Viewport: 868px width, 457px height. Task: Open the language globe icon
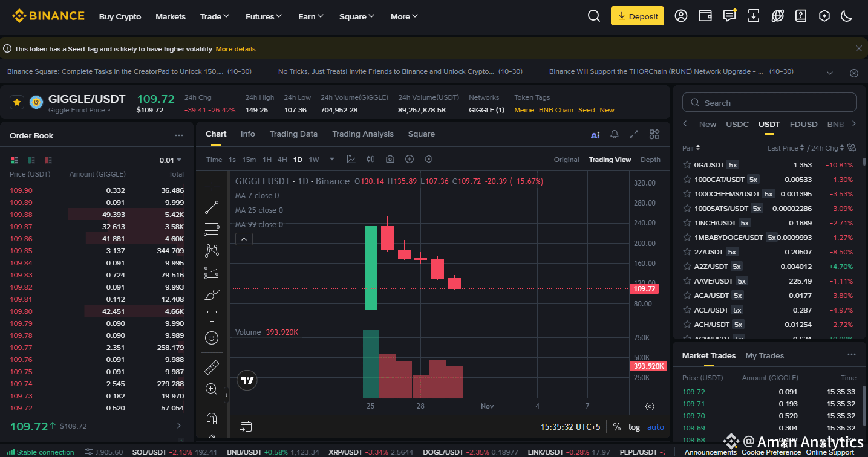(x=778, y=16)
